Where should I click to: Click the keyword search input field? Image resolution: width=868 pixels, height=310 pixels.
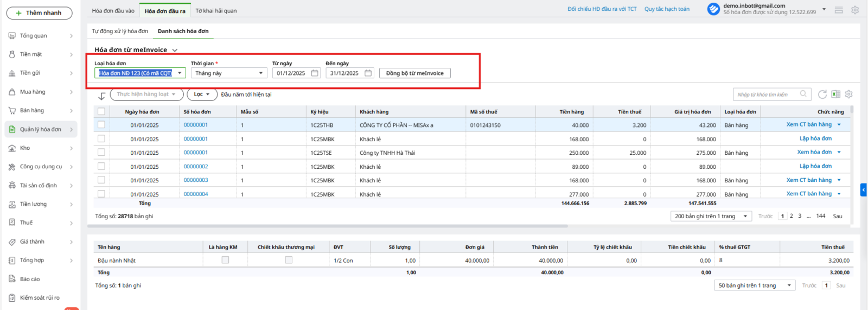[x=765, y=94]
